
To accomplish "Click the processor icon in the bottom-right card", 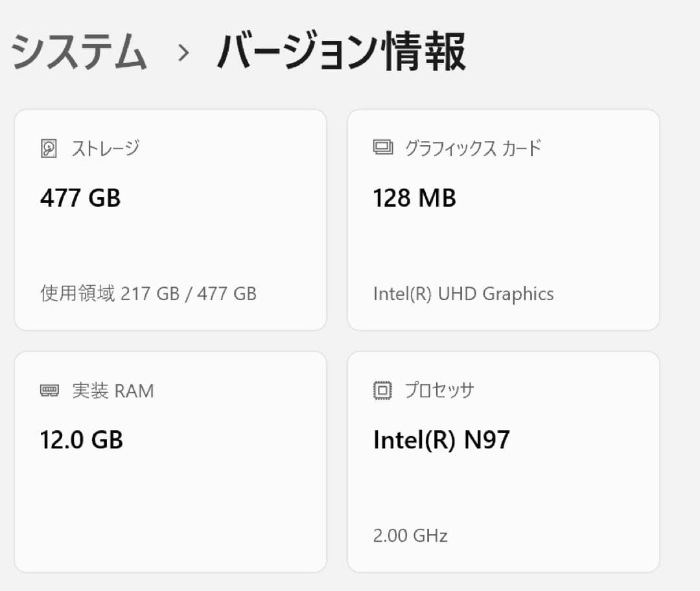I will point(384,389).
